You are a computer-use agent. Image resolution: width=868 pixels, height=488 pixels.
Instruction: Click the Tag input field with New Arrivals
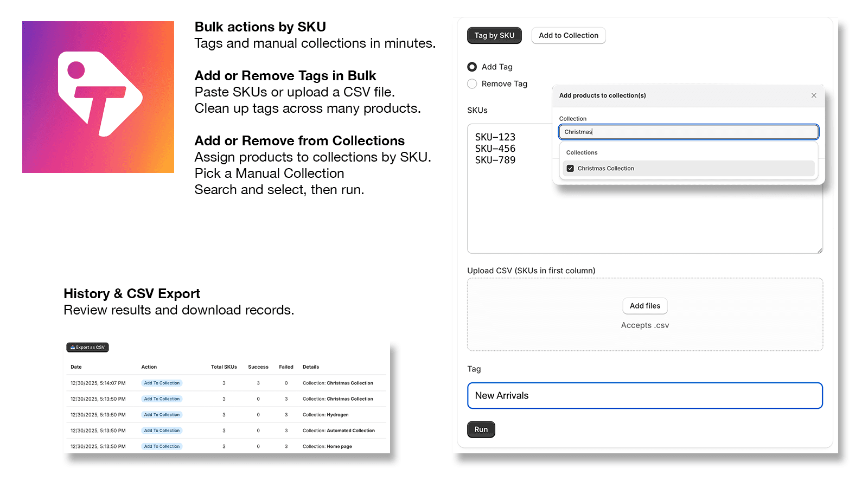pos(645,396)
